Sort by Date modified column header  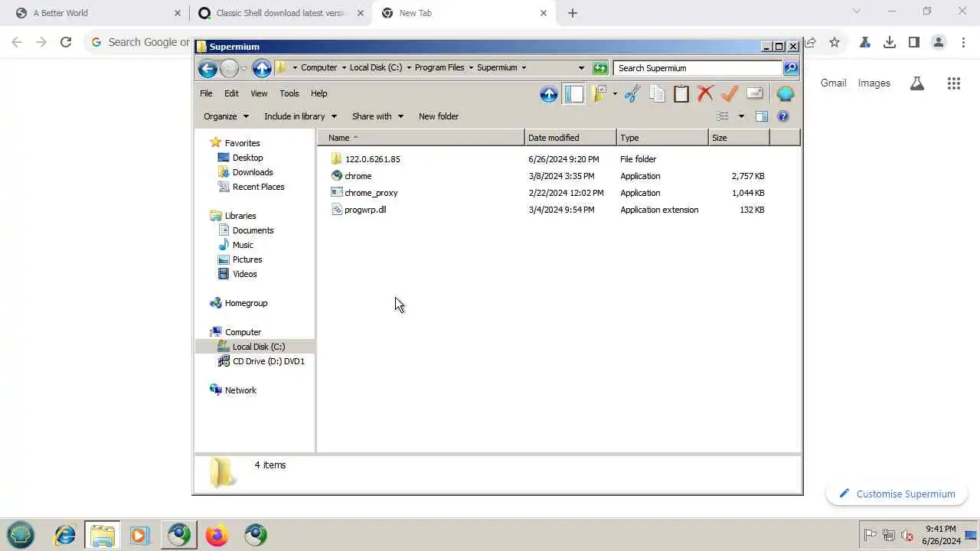(x=570, y=138)
